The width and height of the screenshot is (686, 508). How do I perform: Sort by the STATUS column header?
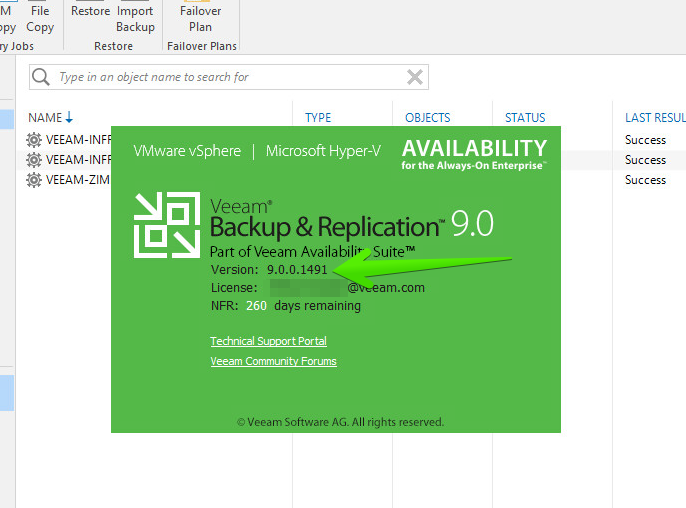[x=525, y=117]
